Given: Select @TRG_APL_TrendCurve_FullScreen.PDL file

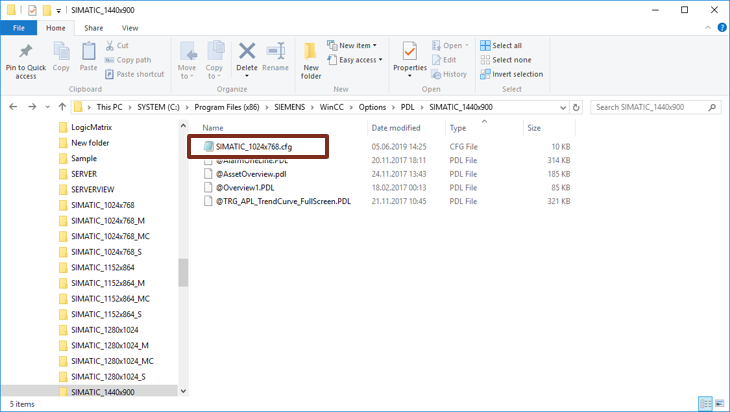Looking at the screenshot, I should [283, 201].
